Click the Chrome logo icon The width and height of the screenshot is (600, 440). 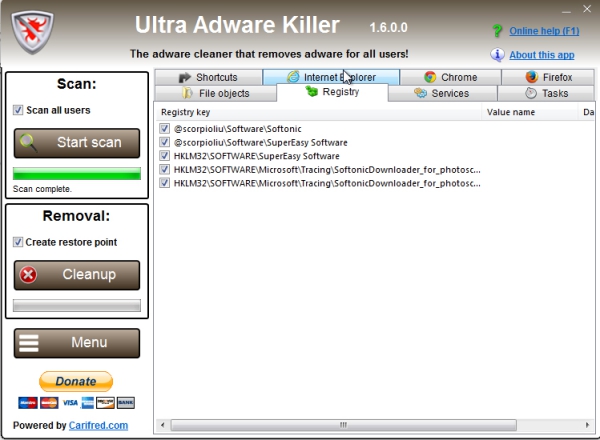click(x=430, y=77)
